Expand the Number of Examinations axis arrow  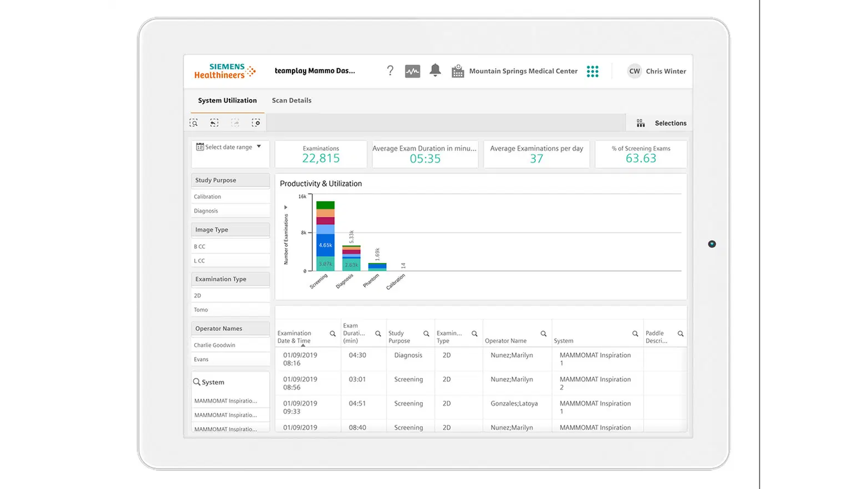[286, 208]
